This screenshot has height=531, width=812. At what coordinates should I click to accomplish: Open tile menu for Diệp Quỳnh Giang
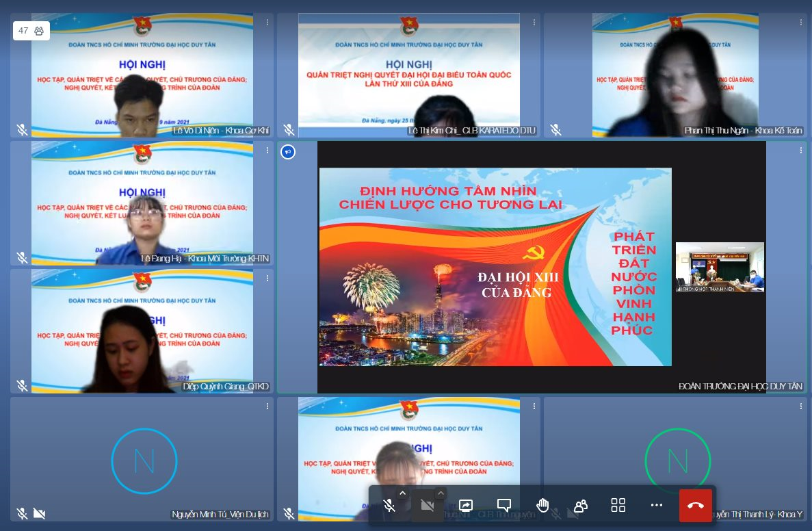[x=267, y=279]
